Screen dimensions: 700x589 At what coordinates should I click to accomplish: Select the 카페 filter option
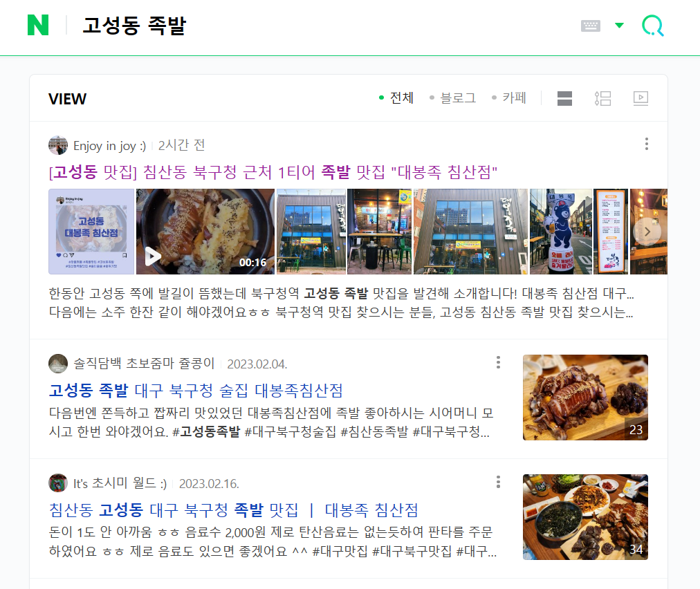click(x=509, y=97)
